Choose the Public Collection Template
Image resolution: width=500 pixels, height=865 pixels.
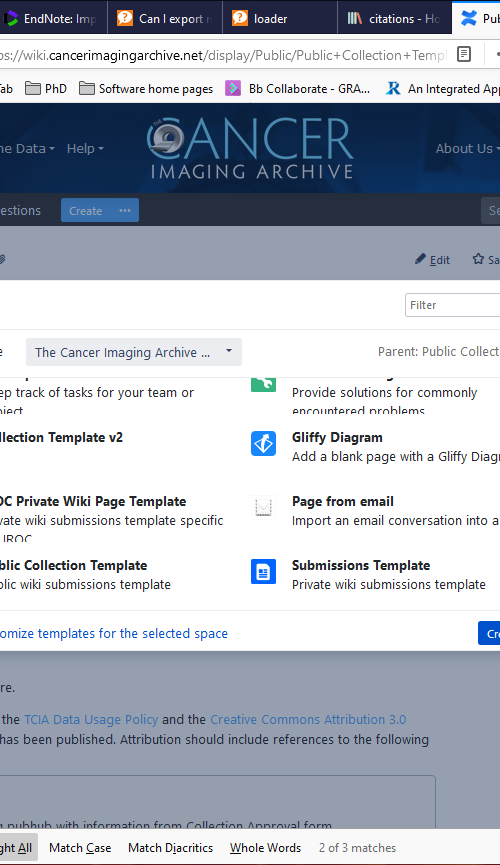[73, 565]
